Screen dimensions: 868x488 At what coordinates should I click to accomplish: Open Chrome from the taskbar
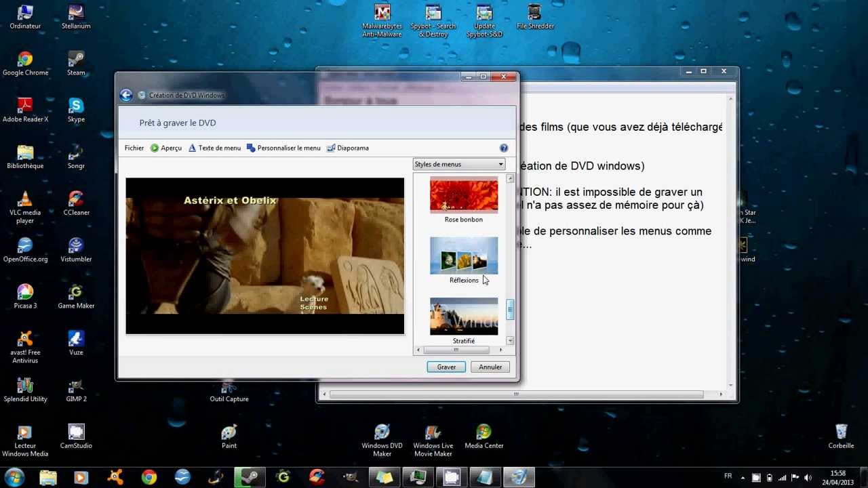point(149,478)
